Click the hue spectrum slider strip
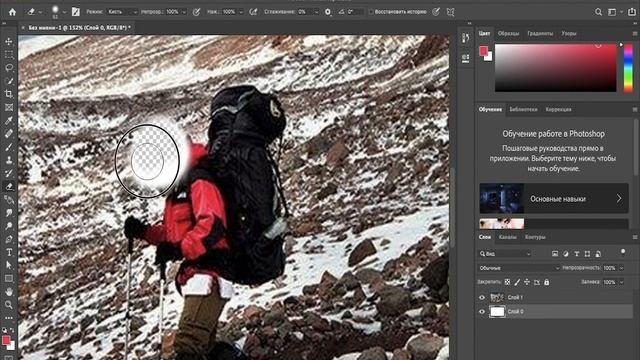The height and width of the screenshot is (360, 640). 629,67
